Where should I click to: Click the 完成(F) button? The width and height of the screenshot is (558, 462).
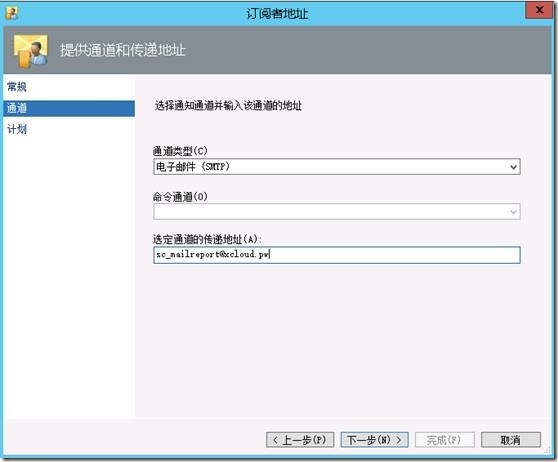click(444, 440)
